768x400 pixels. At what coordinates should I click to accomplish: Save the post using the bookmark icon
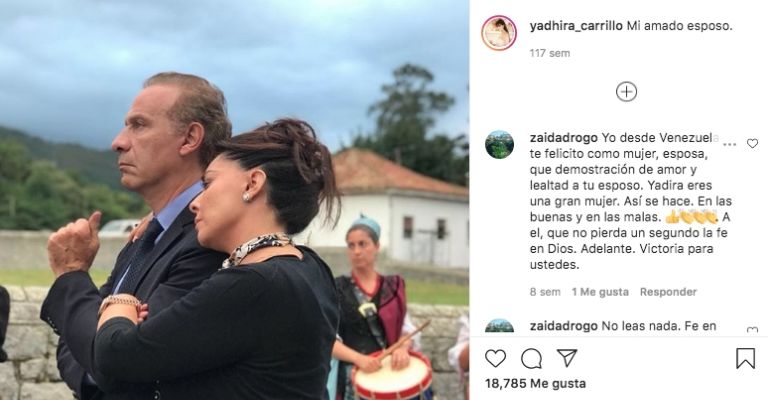pyautogui.click(x=745, y=358)
